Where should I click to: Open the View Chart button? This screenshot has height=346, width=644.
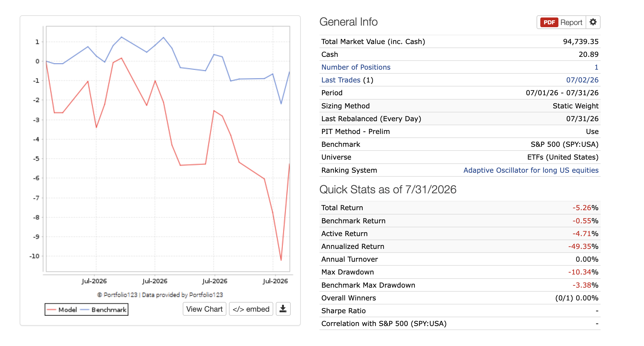[x=205, y=309]
